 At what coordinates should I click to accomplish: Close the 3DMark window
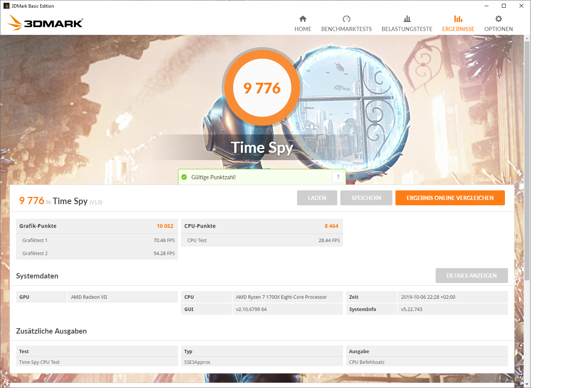[521, 6]
